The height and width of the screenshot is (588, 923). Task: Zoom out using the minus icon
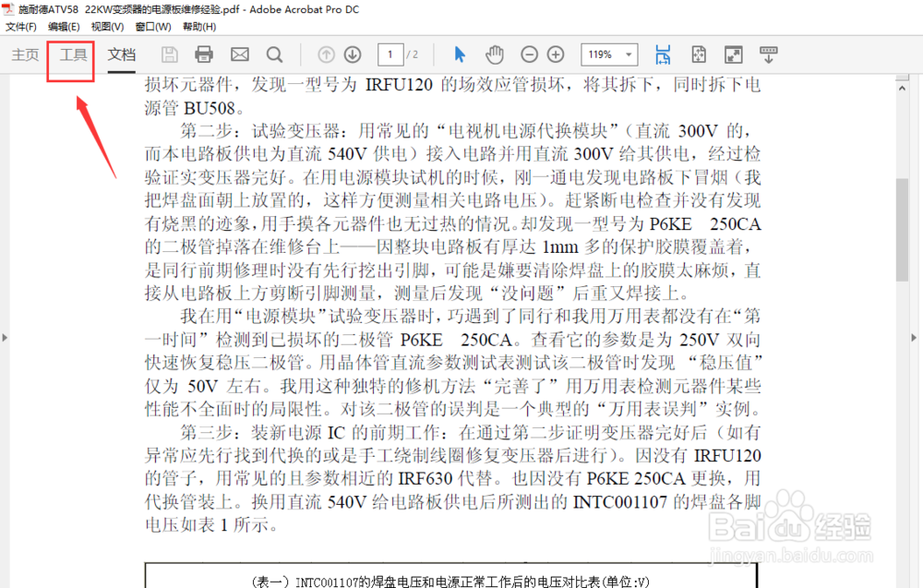tap(529, 54)
